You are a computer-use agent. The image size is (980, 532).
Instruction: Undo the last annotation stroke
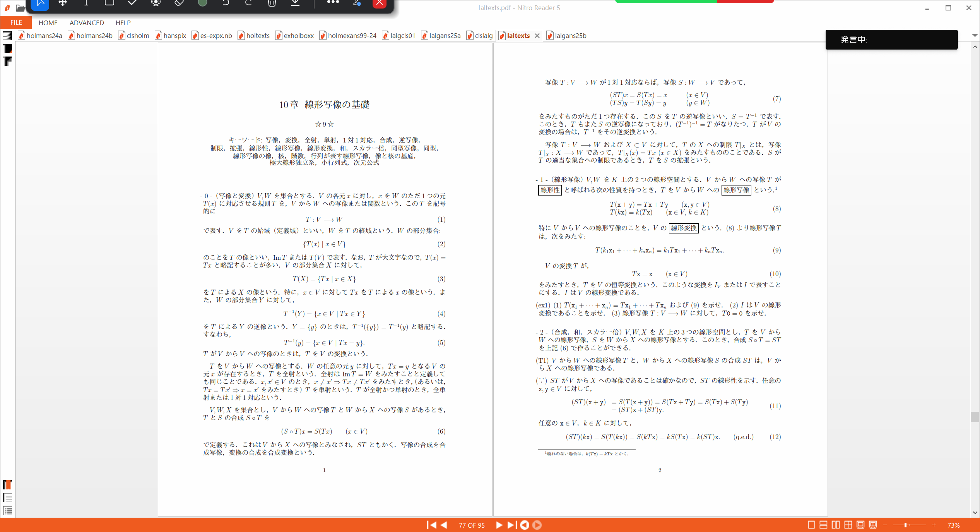(226, 3)
